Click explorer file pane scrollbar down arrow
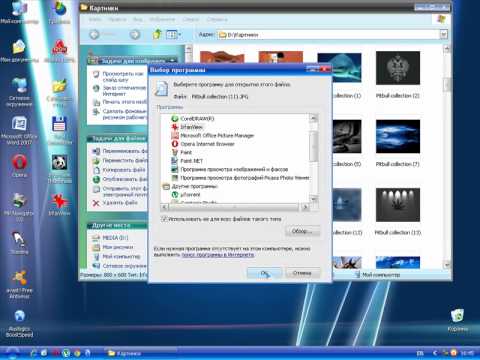 tap(447, 265)
